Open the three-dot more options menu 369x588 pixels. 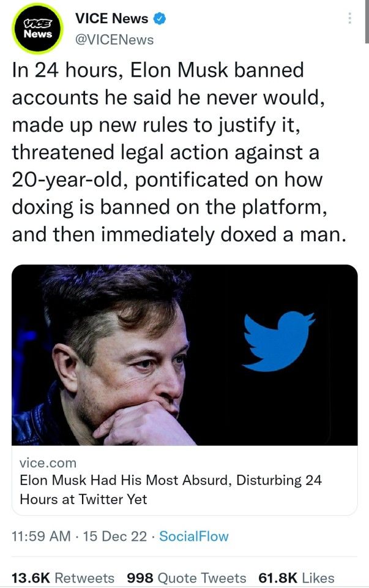(350, 18)
